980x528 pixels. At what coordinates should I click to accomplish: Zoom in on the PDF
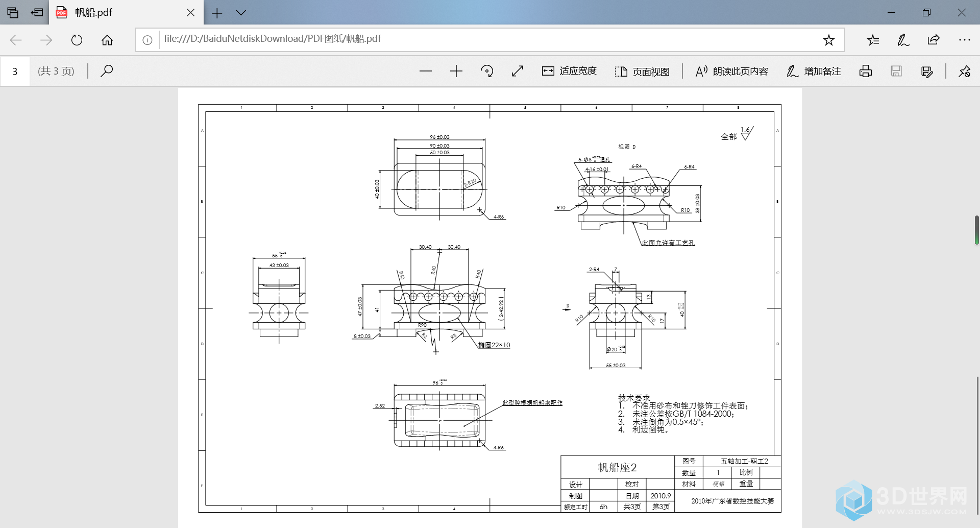point(456,71)
